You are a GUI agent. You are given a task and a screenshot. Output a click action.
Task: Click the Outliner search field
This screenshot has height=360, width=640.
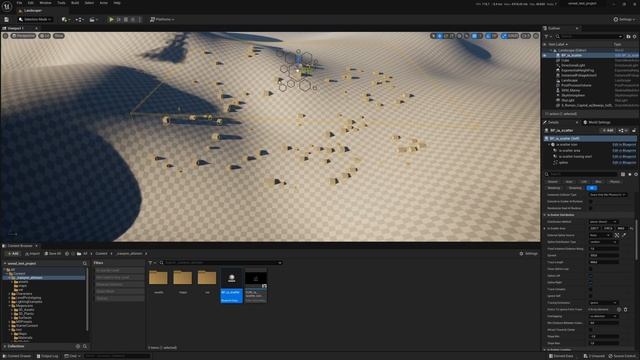(x=589, y=37)
